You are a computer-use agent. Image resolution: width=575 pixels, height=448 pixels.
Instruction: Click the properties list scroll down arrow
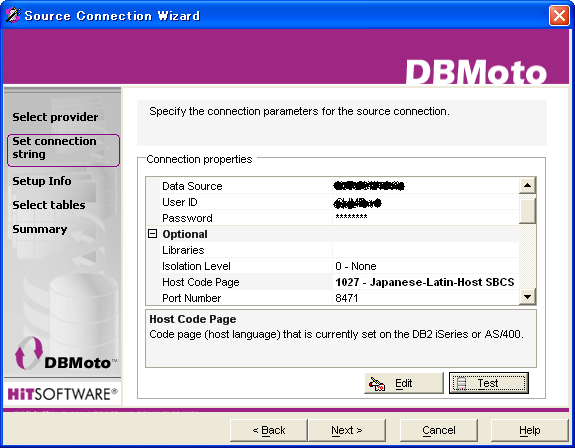point(527,296)
